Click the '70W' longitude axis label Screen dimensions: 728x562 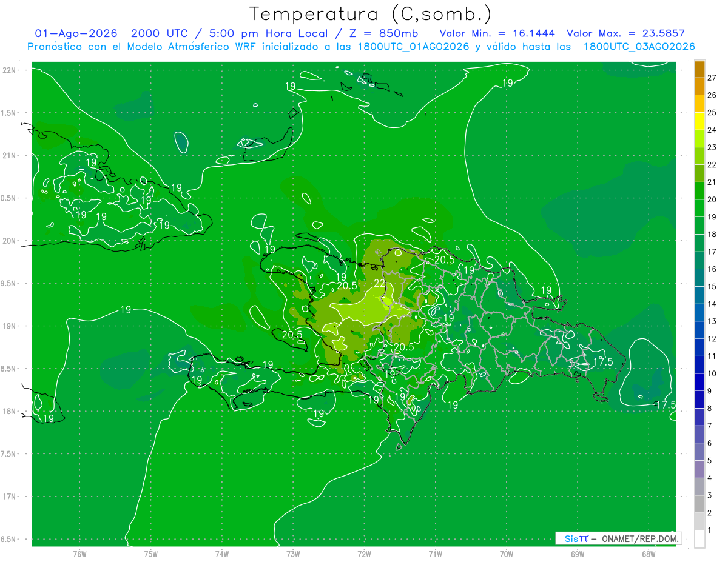[507, 554]
